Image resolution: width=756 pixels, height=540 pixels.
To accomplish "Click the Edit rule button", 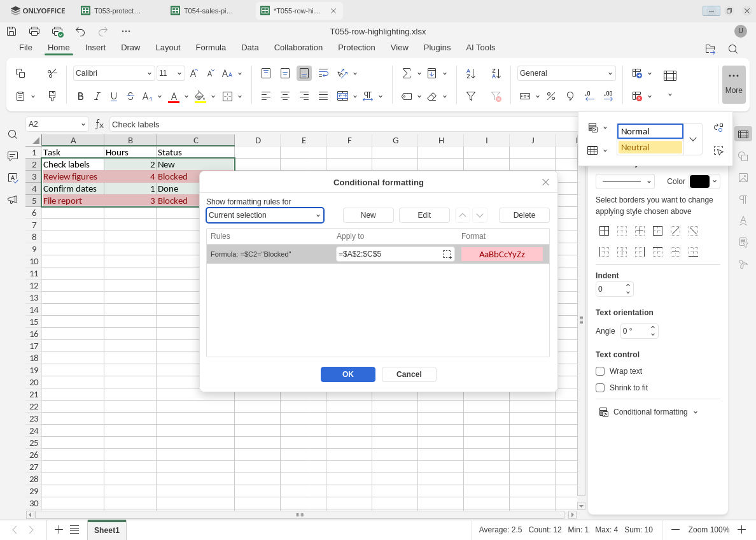I will point(424,215).
